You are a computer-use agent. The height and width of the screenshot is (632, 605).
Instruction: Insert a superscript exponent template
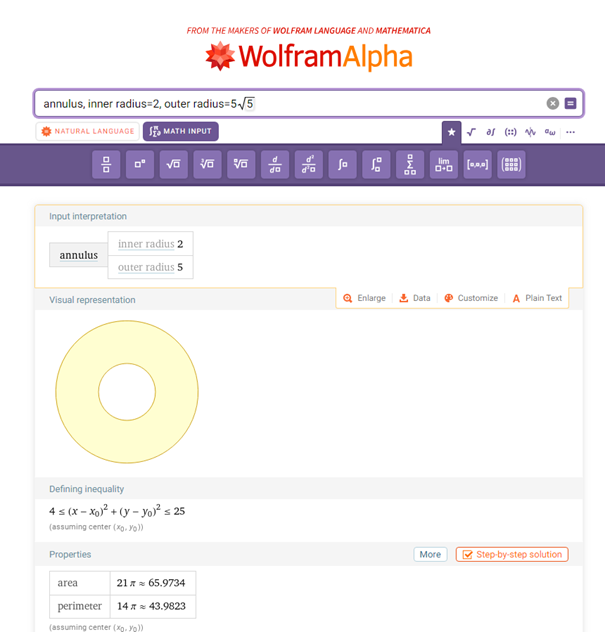140,164
